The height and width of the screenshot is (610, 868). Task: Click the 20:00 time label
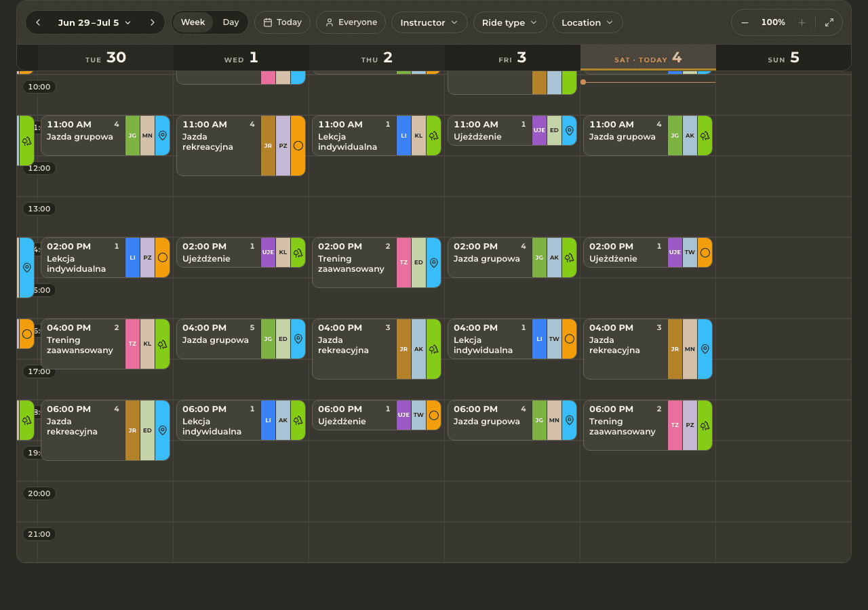(39, 493)
